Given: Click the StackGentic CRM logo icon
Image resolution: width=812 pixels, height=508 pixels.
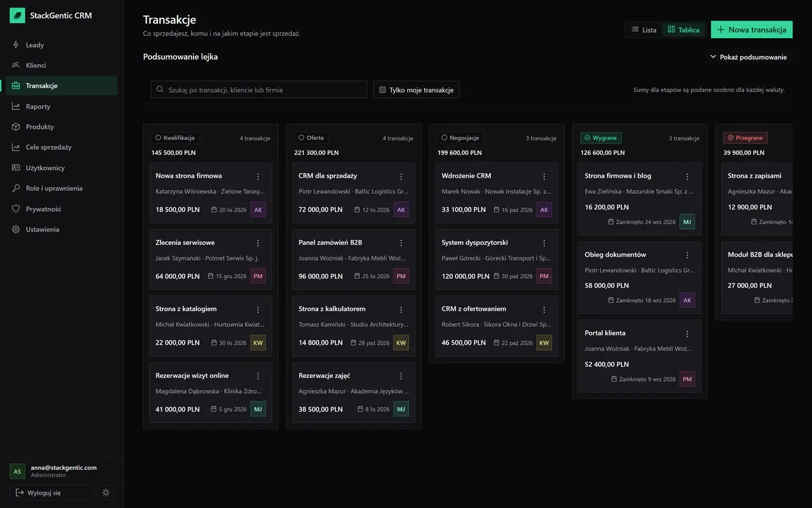Looking at the screenshot, I should click(17, 15).
